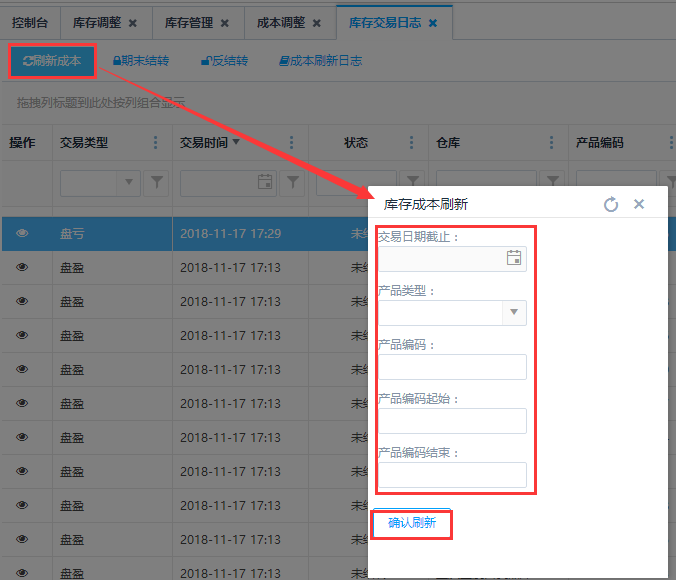
Task: Click the 确认刷新 button
Action: (412, 522)
